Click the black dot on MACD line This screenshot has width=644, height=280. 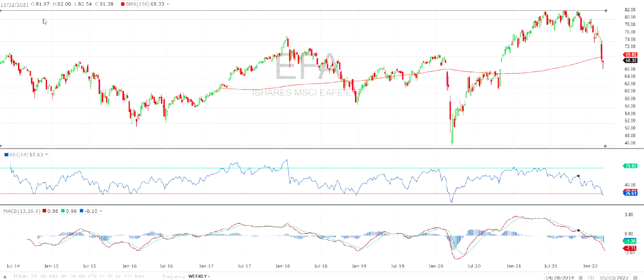coord(578,230)
